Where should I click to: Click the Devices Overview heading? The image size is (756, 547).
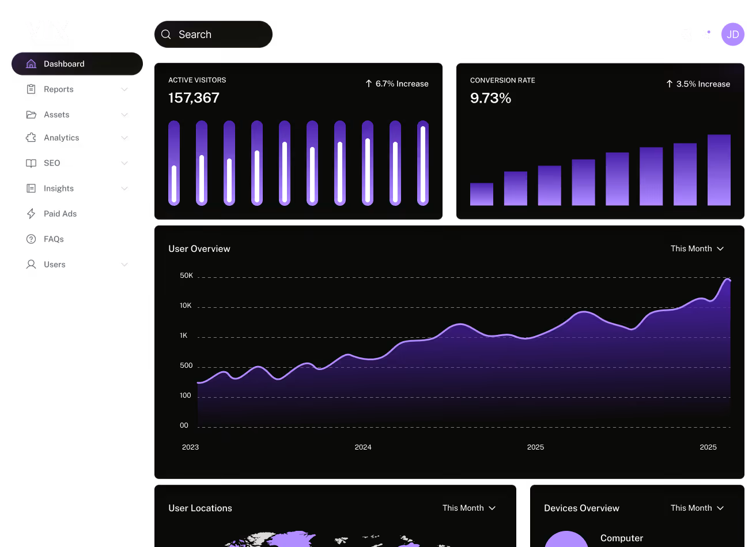click(x=581, y=508)
